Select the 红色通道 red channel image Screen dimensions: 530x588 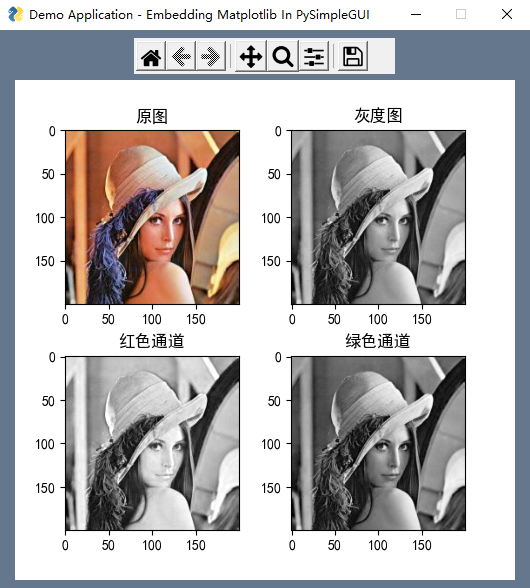tap(153, 444)
